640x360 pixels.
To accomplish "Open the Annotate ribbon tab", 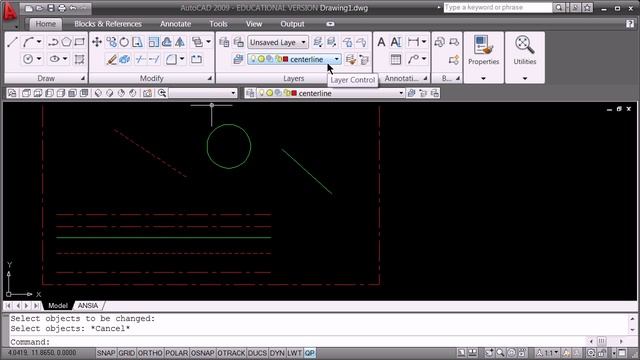I will pos(176,24).
